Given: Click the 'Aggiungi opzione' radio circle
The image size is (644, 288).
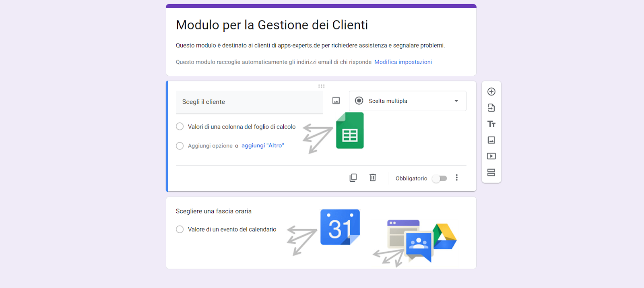Looking at the screenshot, I should coord(180,146).
